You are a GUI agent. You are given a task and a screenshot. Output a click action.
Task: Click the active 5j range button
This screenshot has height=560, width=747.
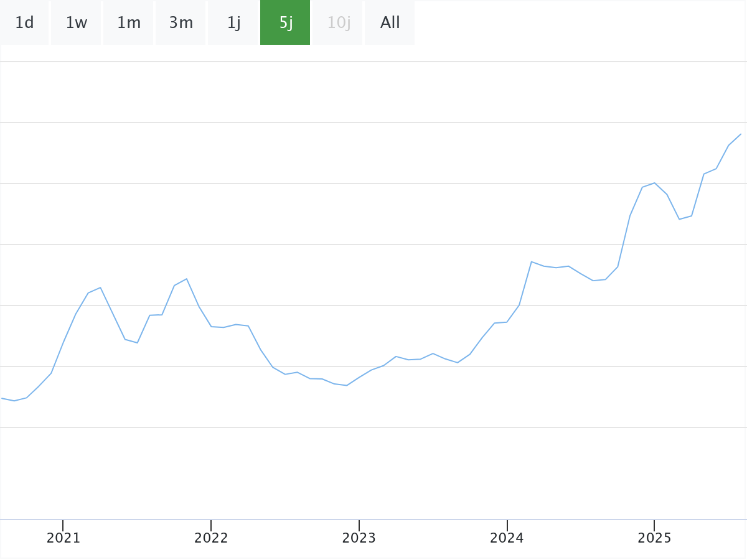286,23
